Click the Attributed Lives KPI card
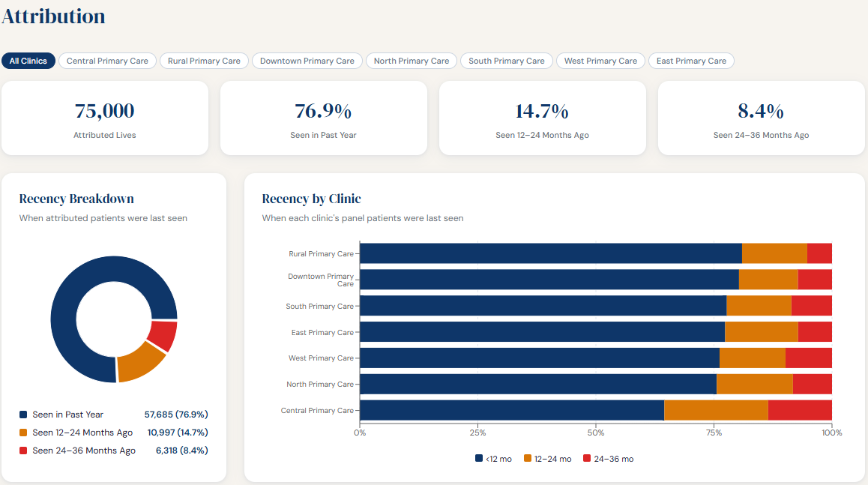The height and width of the screenshot is (485, 868). point(104,118)
